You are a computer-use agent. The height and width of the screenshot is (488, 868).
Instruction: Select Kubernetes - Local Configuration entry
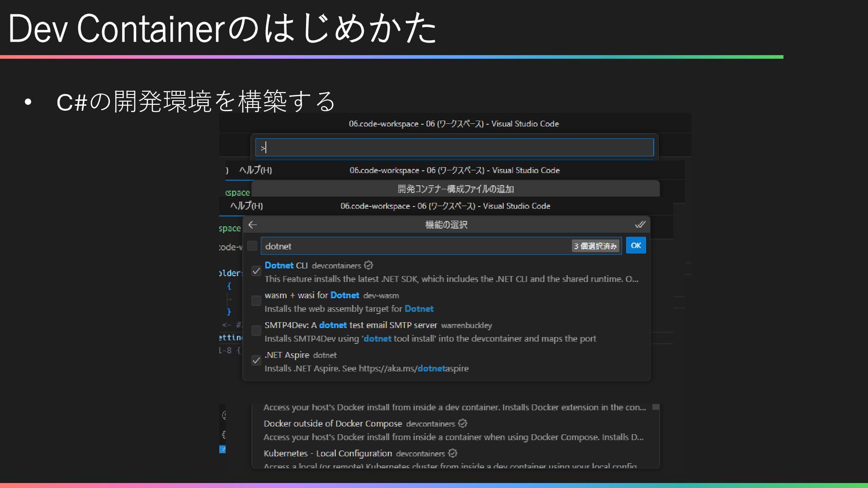[x=454, y=457]
